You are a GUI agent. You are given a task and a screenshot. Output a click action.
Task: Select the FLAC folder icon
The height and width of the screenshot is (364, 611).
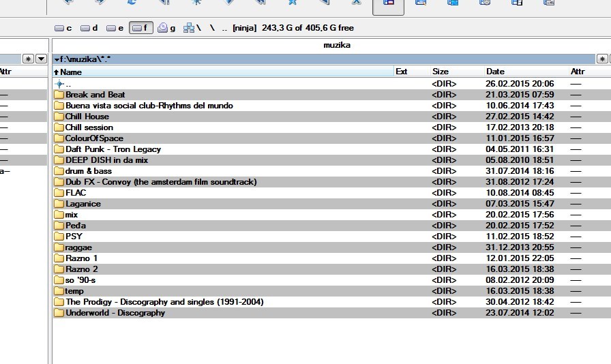click(59, 193)
